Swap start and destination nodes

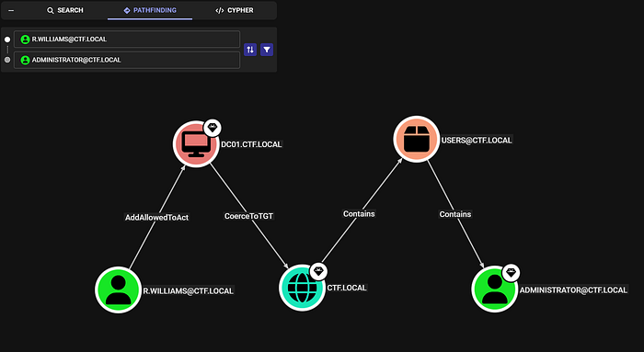250,50
